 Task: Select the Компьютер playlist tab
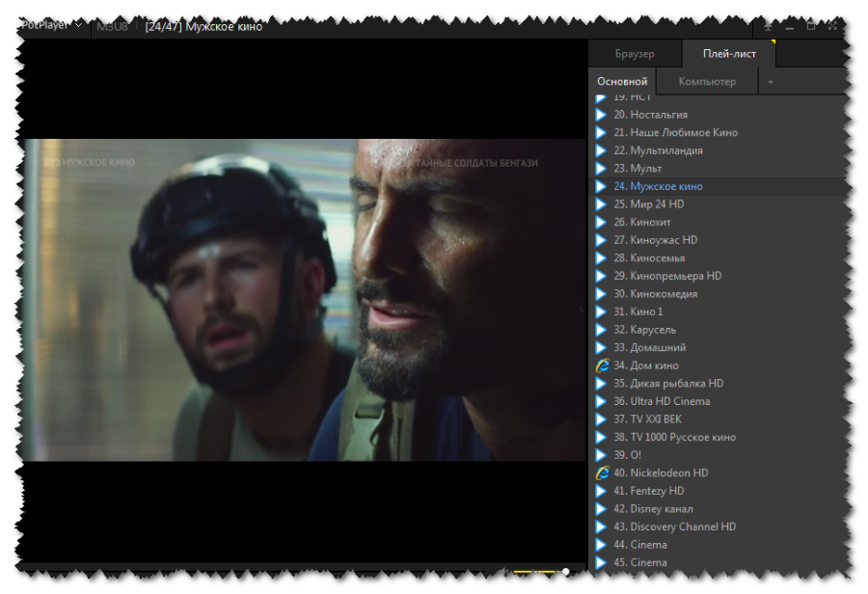(707, 81)
